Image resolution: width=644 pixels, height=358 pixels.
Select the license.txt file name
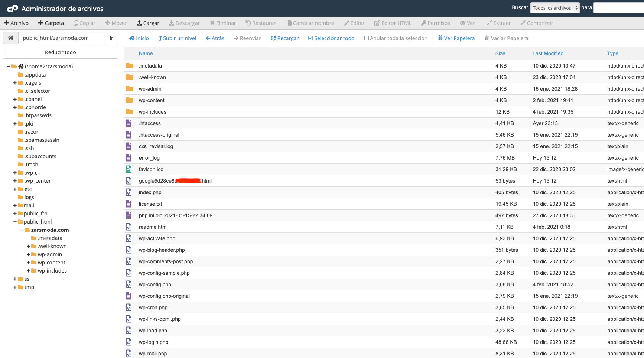pos(150,204)
